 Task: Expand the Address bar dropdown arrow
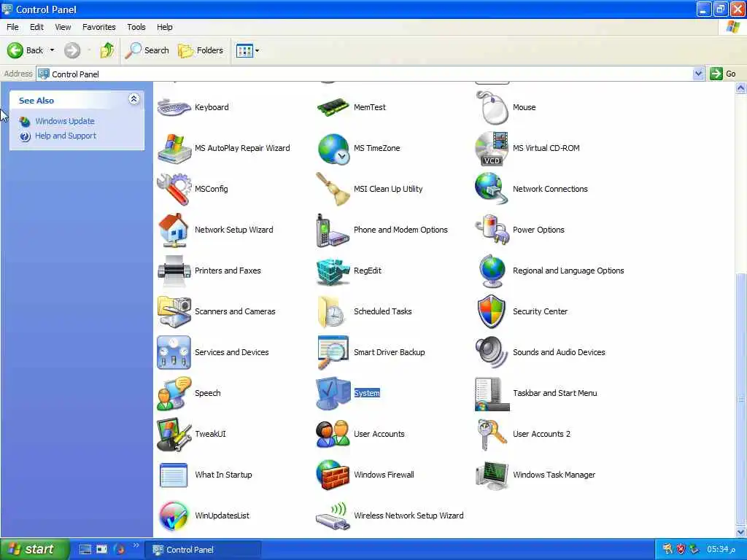pyautogui.click(x=698, y=74)
